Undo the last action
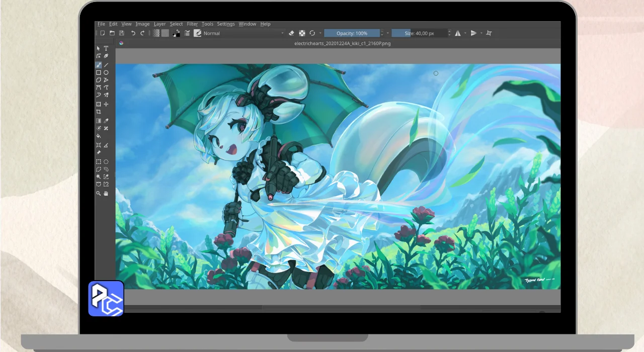Viewport: 644px width, 352px height. [133, 33]
